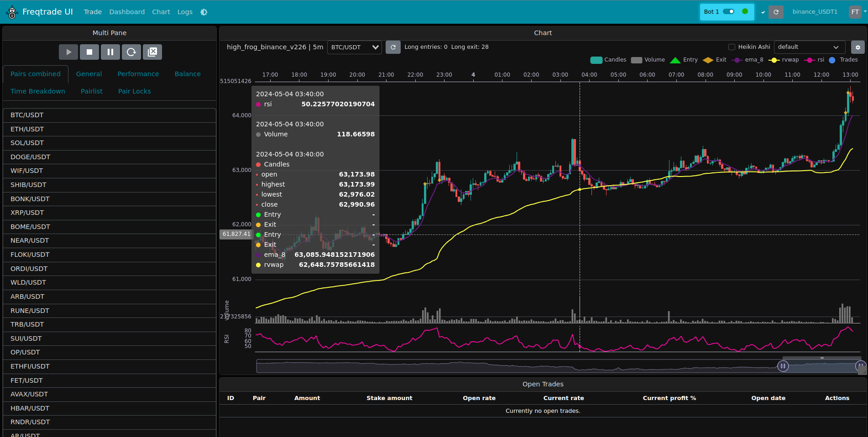This screenshot has width=868, height=437.
Task: Reload bot data via circular arrow icon
Action: coord(131,52)
